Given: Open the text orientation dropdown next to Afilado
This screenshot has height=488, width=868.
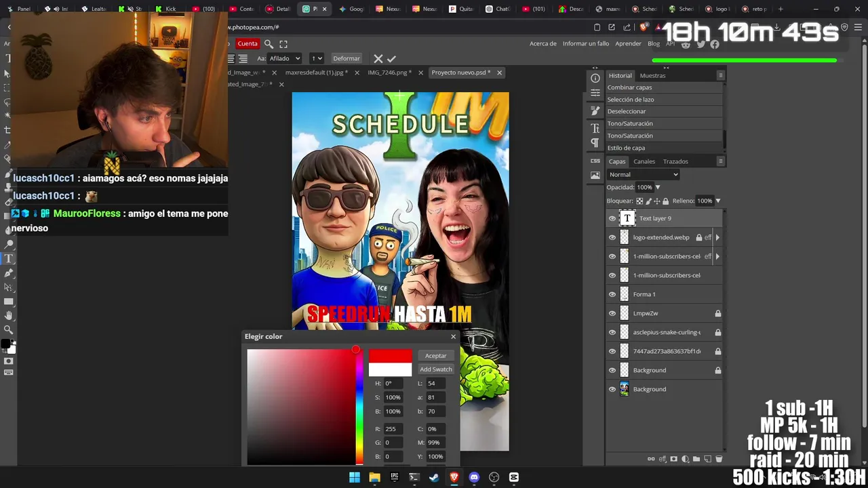Looking at the screenshot, I should click(x=317, y=58).
